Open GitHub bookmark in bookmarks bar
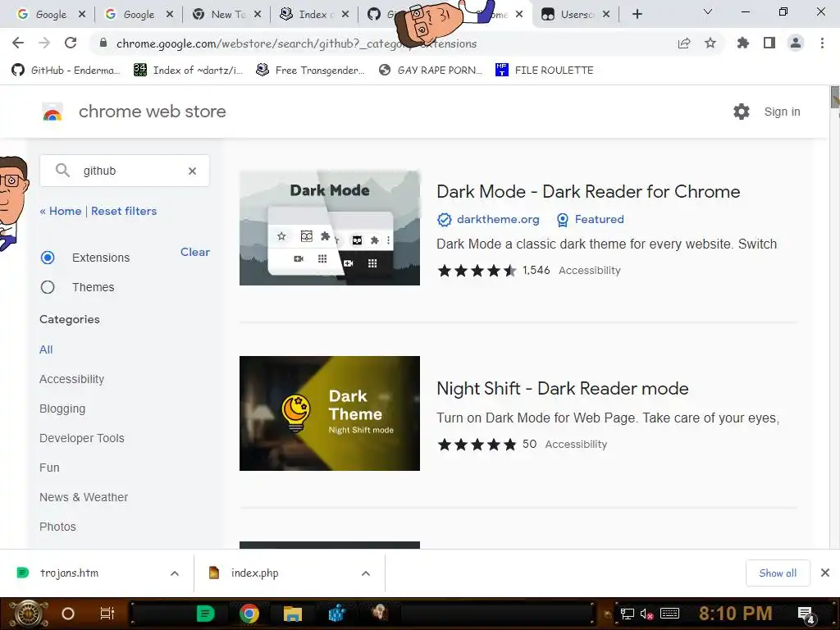Image resolution: width=840 pixels, height=630 pixels. coord(66,71)
